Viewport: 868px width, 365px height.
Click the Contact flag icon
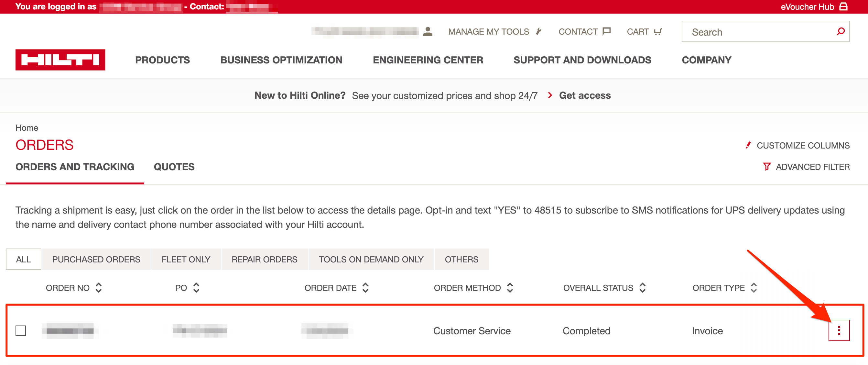tap(606, 31)
